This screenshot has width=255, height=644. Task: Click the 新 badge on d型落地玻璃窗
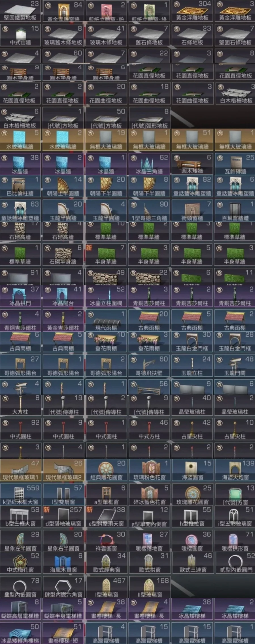[x=47, y=510]
